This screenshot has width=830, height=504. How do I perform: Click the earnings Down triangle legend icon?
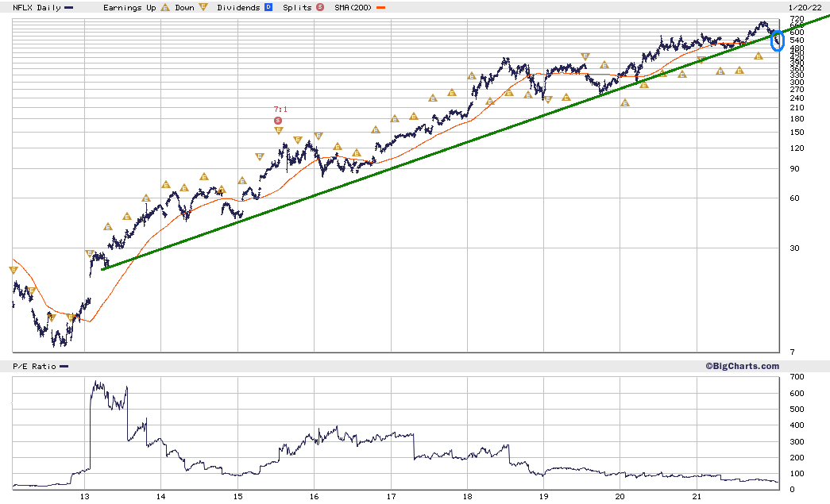pos(203,7)
